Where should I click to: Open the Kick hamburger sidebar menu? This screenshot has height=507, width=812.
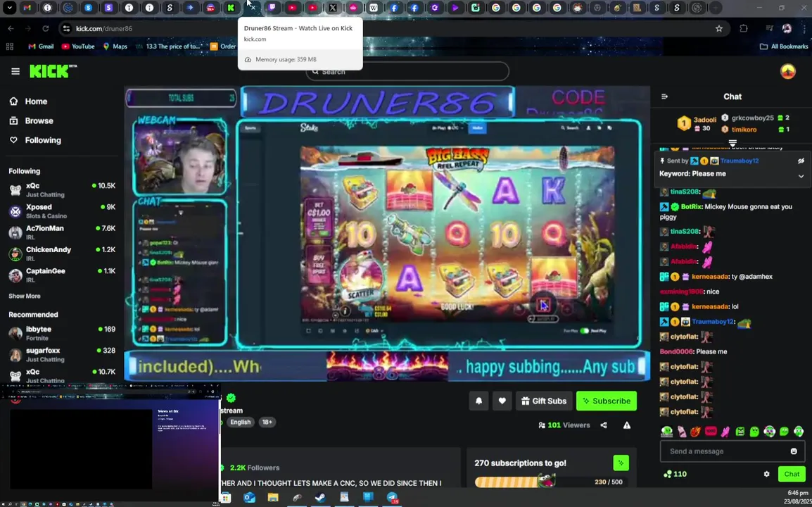point(15,72)
